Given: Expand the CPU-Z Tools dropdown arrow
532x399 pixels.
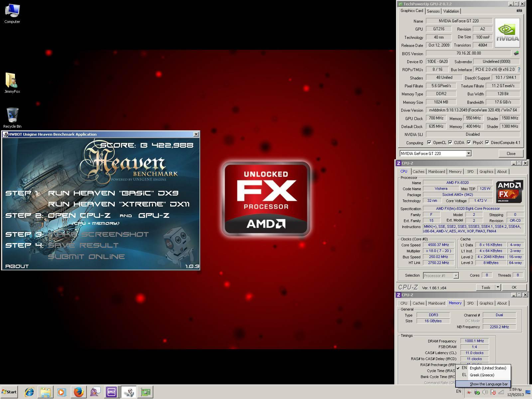Looking at the screenshot, I should pyautogui.click(x=498, y=287).
